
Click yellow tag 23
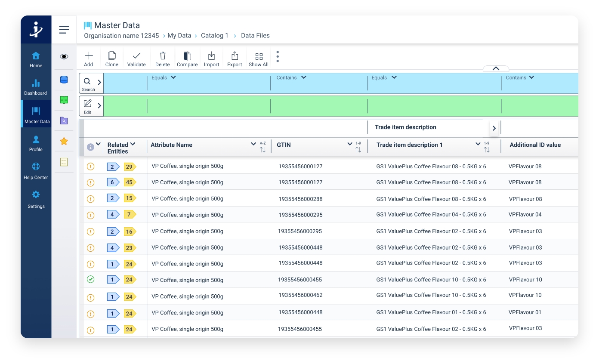(130, 248)
